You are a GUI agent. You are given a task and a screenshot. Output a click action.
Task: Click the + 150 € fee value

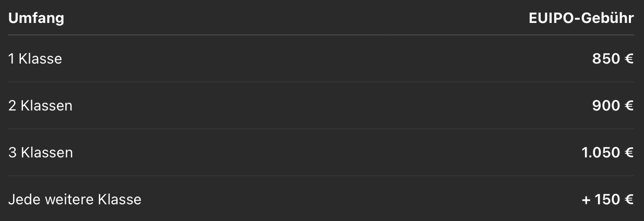point(608,200)
